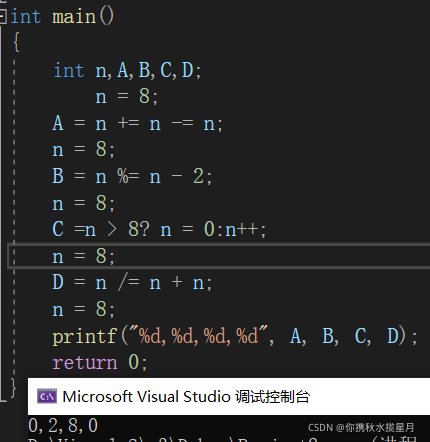The width and height of the screenshot is (430, 442).
Task: Click the line 'C =n > 8? n = 0:n++;'
Action: pyautogui.click(x=159, y=229)
